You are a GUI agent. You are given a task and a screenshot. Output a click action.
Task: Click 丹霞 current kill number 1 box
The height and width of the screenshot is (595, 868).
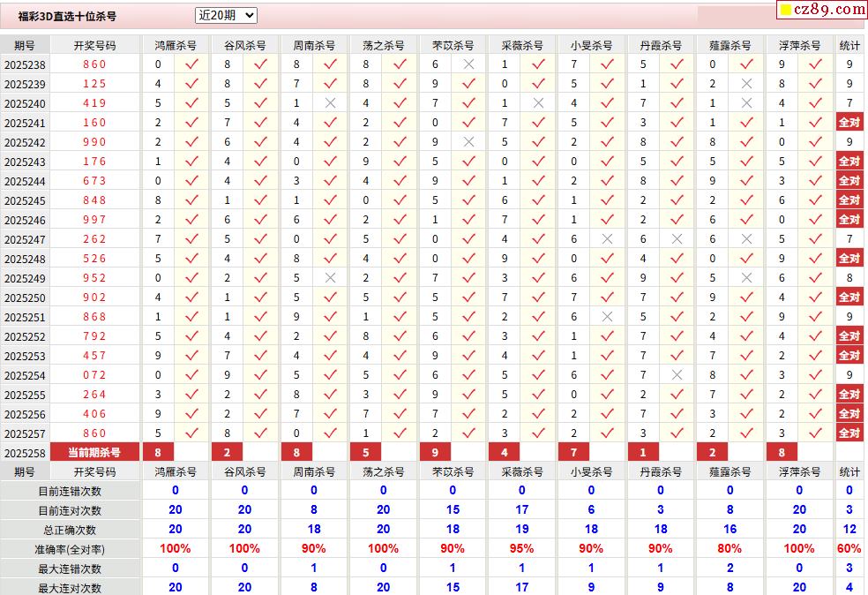point(643,452)
